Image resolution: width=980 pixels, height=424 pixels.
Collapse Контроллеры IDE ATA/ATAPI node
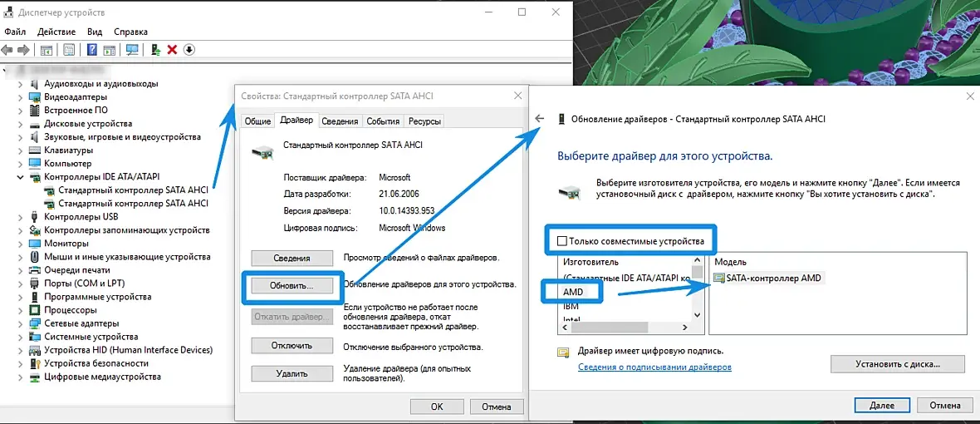[21, 177]
